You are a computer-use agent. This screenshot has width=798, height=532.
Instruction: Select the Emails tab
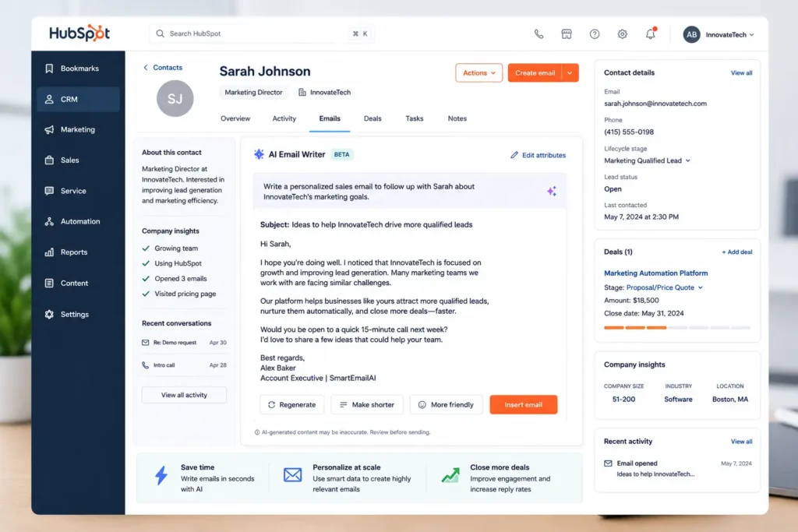pos(330,118)
